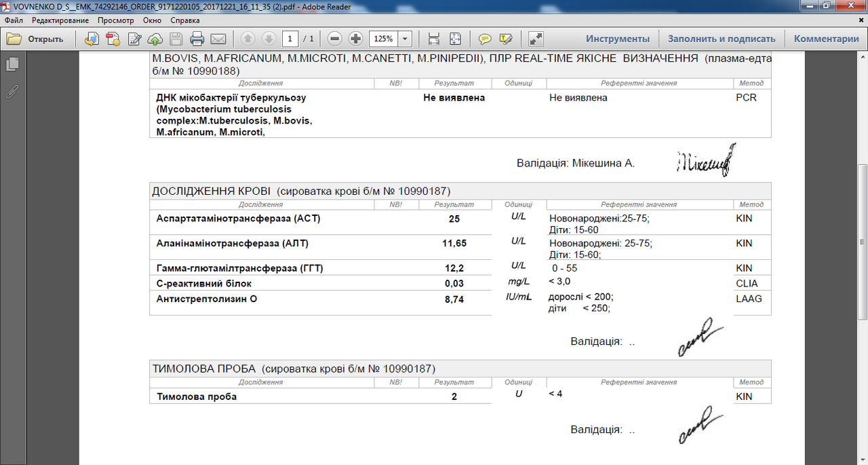
Task: Open Заполнить и подписать panel
Action: pos(722,39)
